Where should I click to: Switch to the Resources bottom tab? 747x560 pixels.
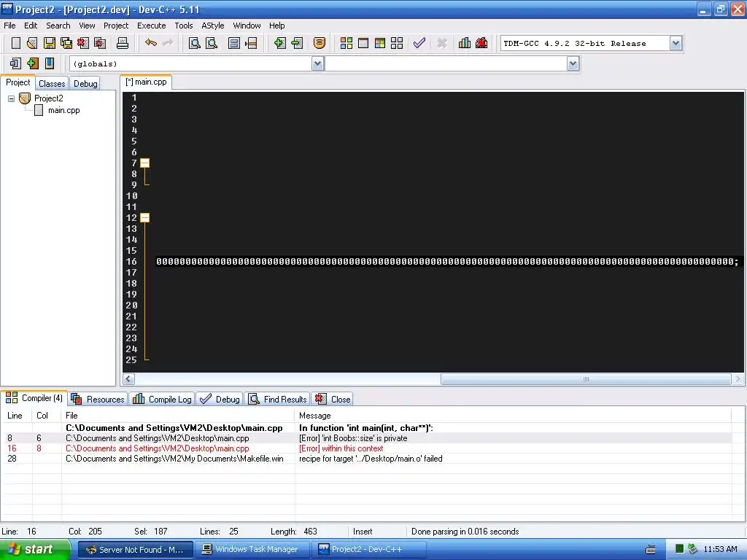click(98, 399)
